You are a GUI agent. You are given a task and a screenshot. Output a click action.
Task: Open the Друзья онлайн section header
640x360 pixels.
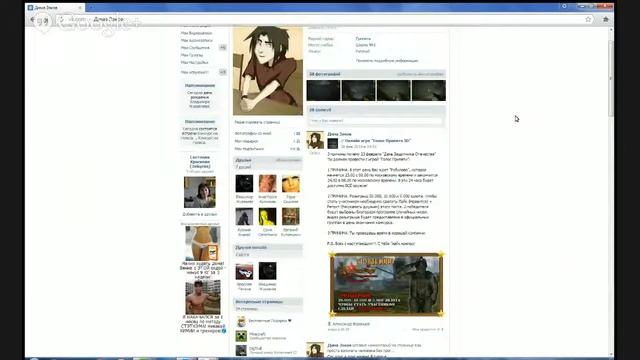point(268,247)
